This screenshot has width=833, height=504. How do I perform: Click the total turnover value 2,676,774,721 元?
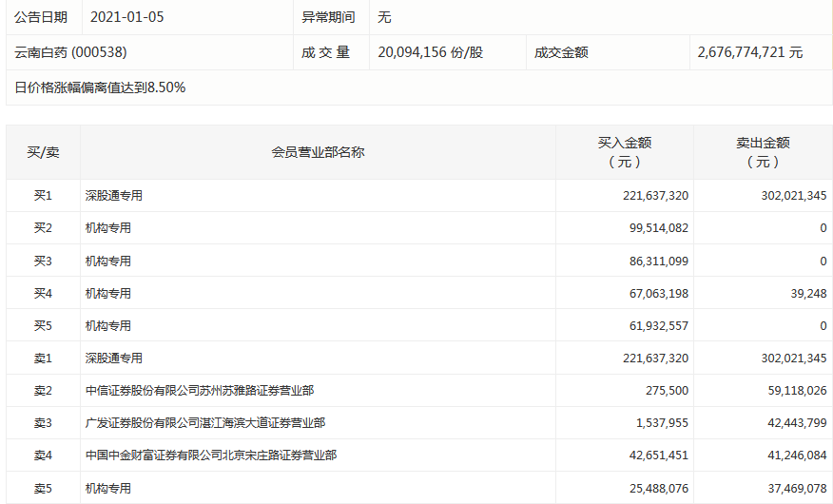[749, 52]
